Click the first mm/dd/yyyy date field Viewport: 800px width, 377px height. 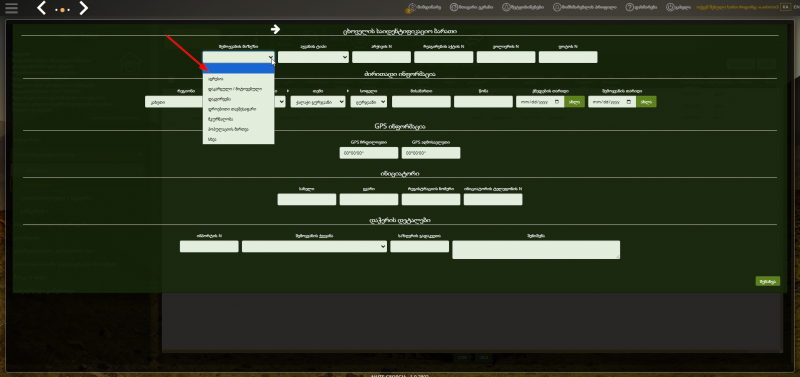(540, 102)
